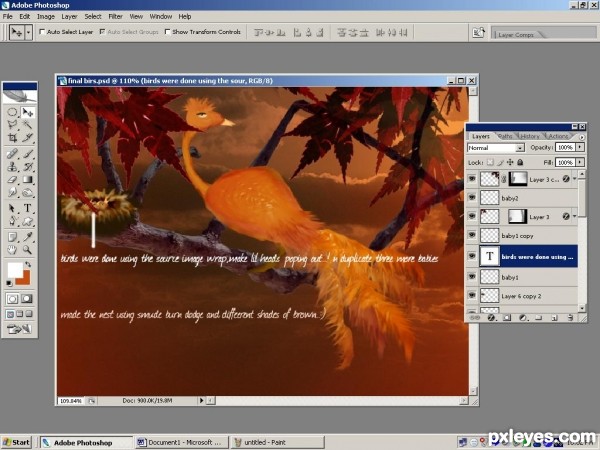Jump to ImageReady from toolbox
Image resolution: width=600 pixels, height=450 pixels.
20,328
